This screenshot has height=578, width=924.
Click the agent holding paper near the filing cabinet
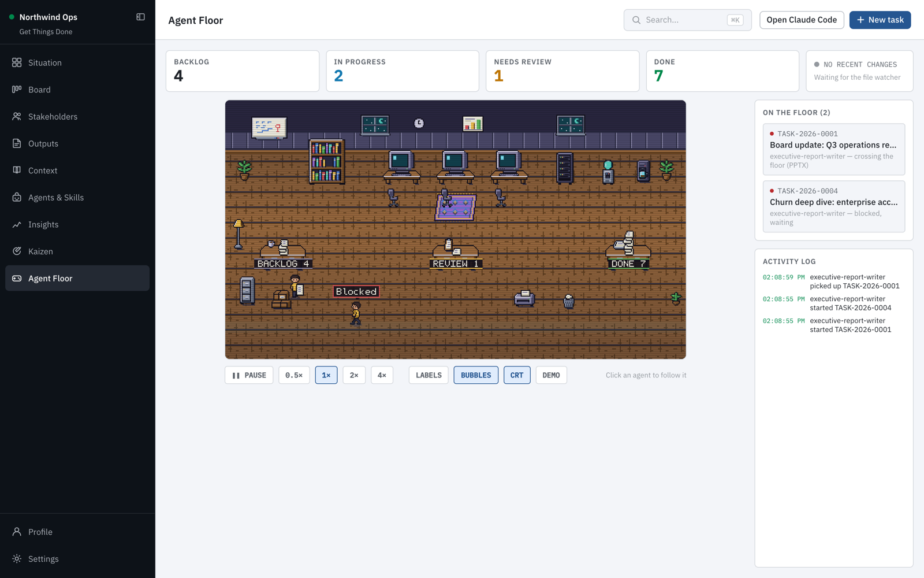point(296,287)
